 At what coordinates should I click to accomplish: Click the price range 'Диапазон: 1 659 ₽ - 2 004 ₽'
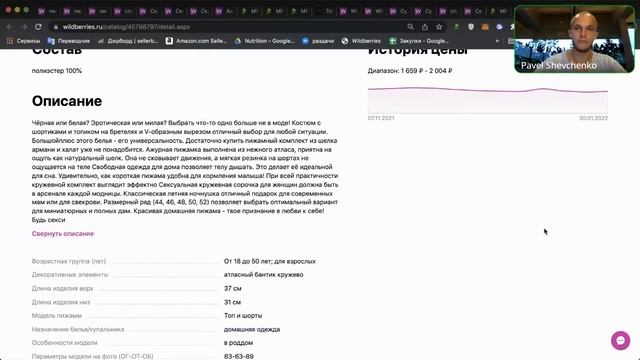(410, 71)
